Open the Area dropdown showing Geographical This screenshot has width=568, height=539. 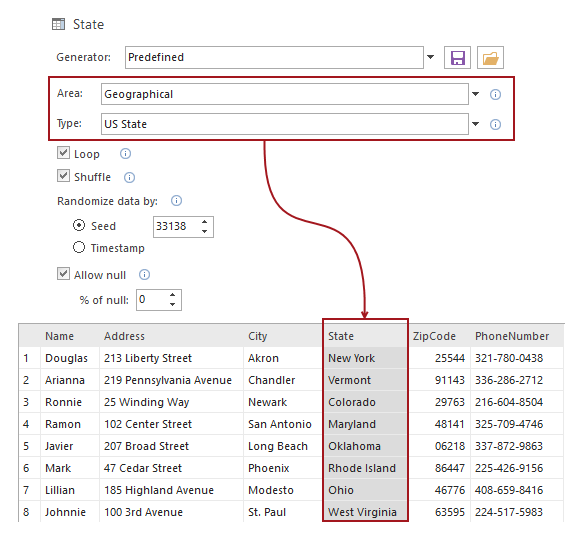coord(285,94)
